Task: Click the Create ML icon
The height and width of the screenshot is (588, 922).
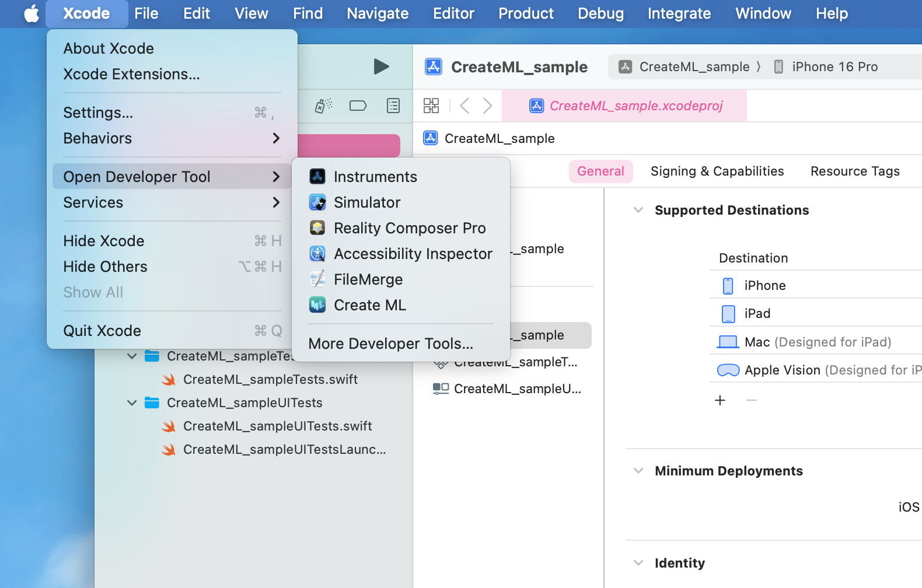Action: point(317,304)
